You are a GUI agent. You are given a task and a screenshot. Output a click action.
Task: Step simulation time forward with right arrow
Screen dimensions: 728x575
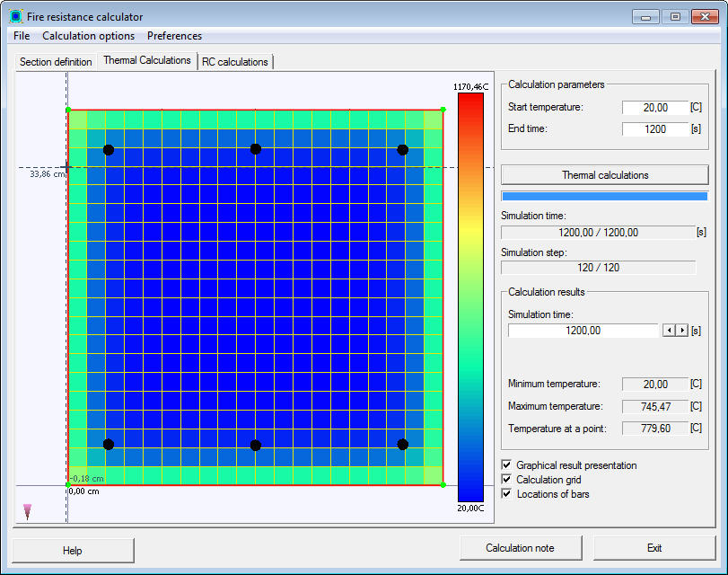click(681, 331)
